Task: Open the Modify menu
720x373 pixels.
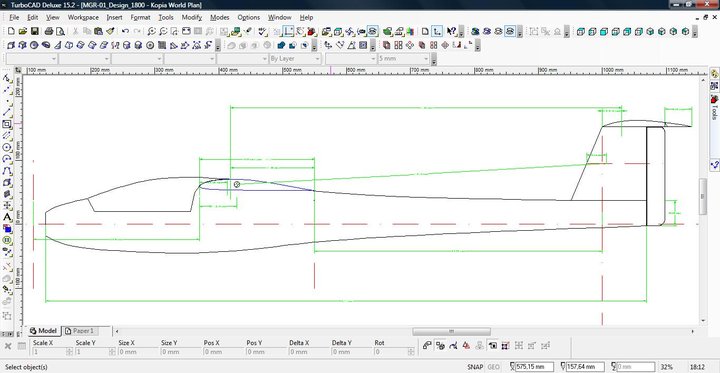Action: (191, 17)
